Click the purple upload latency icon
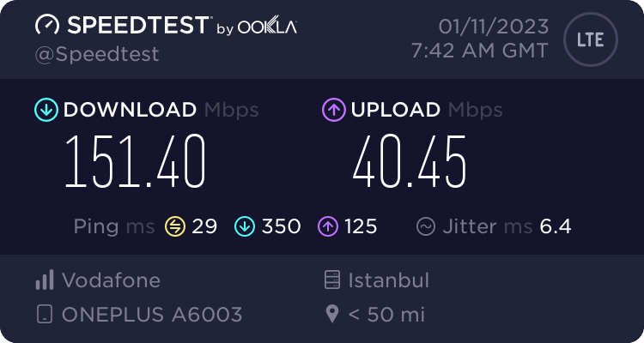The width and height of the screenshot is (644, 343). point(328,226)
